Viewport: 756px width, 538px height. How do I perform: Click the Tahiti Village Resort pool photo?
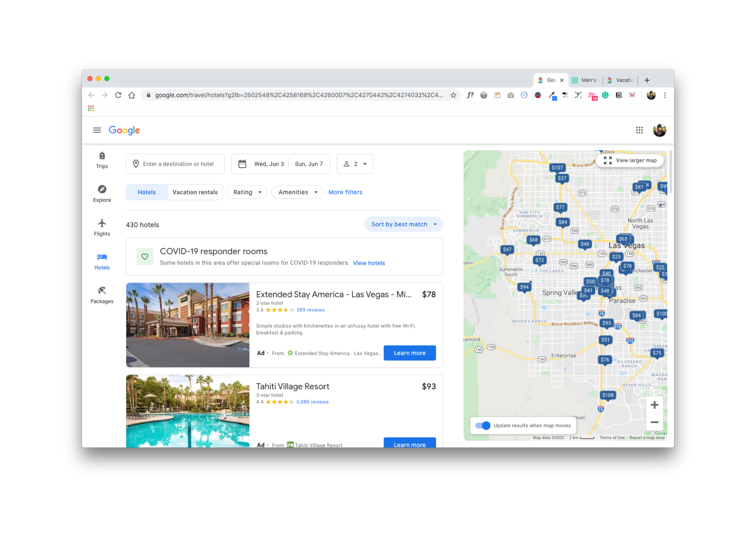(x=188, y=411)
